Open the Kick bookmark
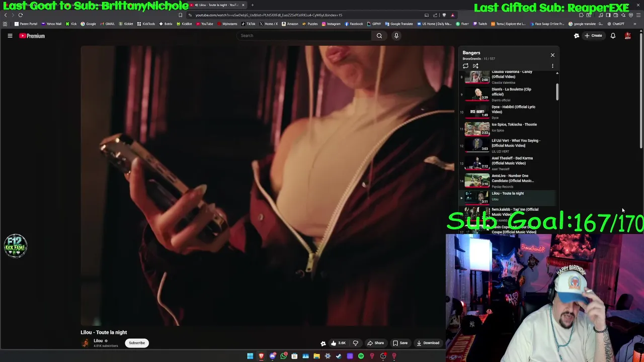Screen dimensions: 644x362 coord(71,24)
